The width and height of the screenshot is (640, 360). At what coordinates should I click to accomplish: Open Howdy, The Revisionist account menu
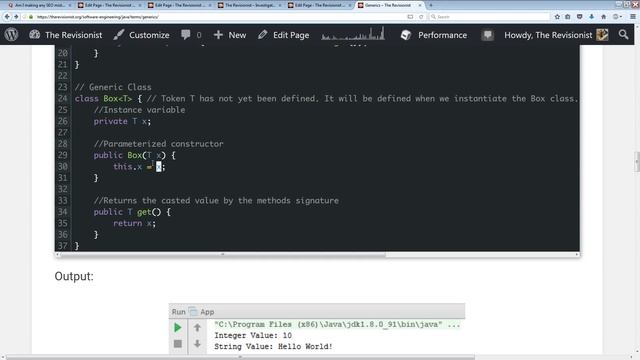[x=556, y=35]
